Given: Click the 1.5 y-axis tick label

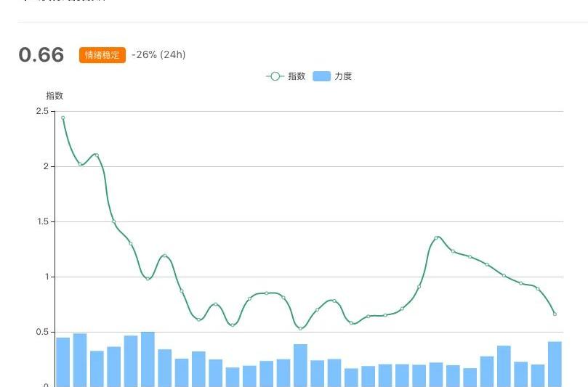Looking at the screenshot, I should tap(41, 221).
